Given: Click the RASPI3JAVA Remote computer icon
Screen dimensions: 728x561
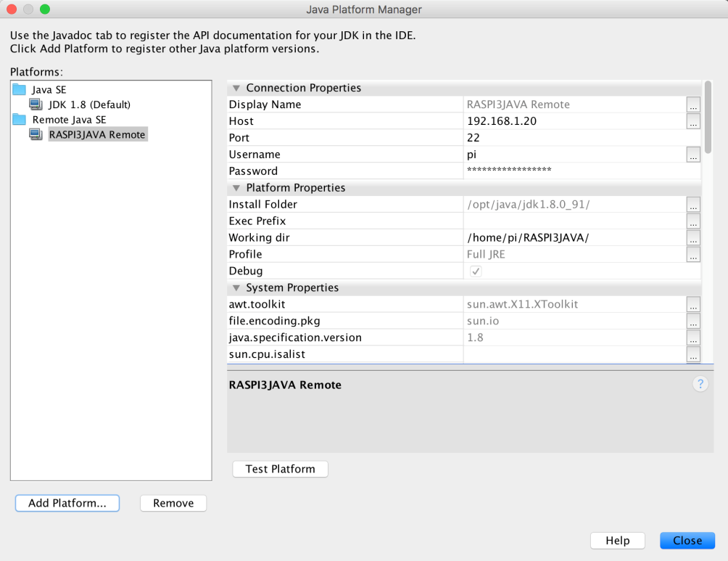Looking at the screenshot, I should (x=36, y=134).
